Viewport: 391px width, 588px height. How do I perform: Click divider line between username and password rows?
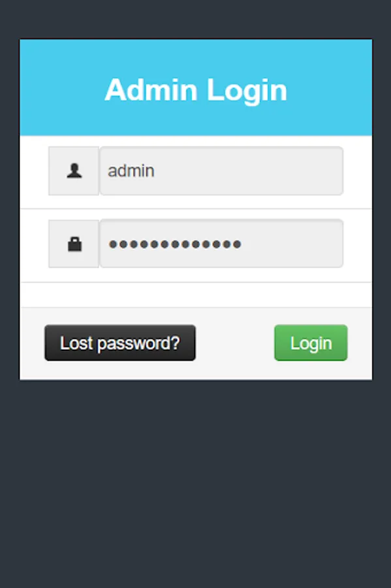[196, 208]
